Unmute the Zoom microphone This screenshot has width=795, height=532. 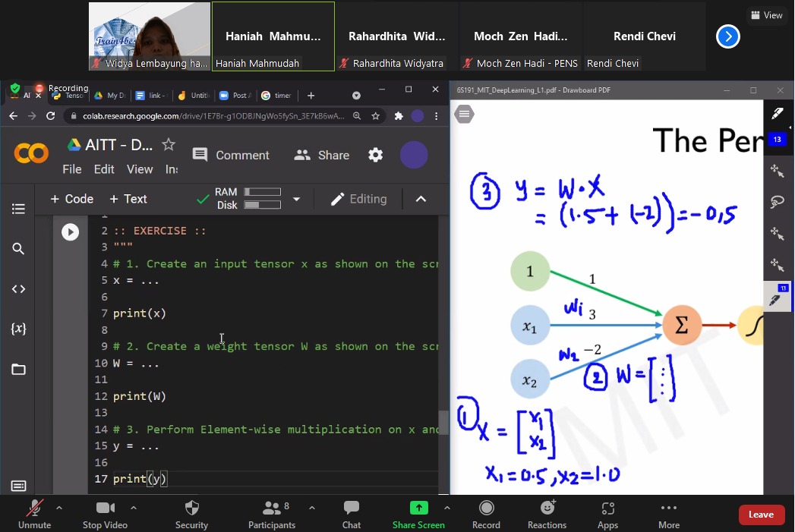click(34, 515)
